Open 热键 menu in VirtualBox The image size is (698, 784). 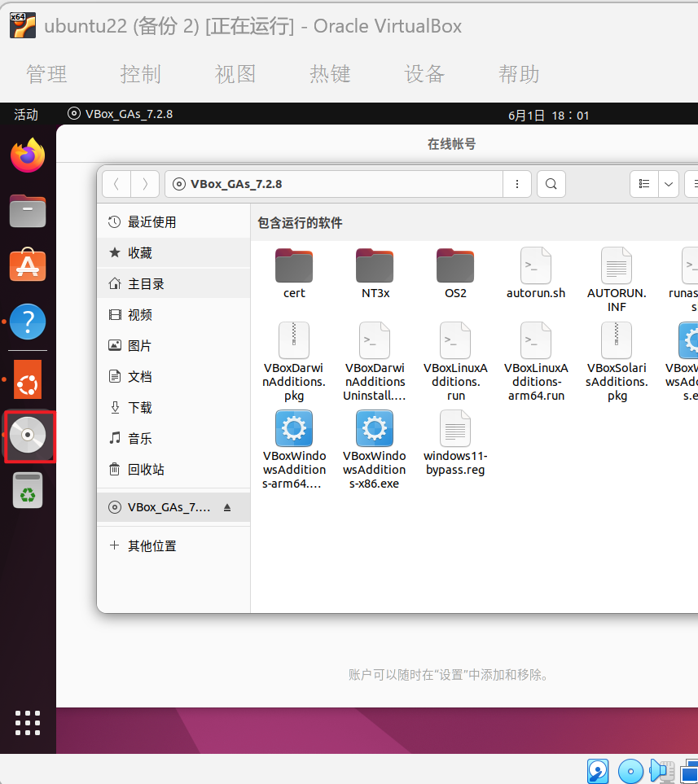pyautogui.click(x=330, y=74)
